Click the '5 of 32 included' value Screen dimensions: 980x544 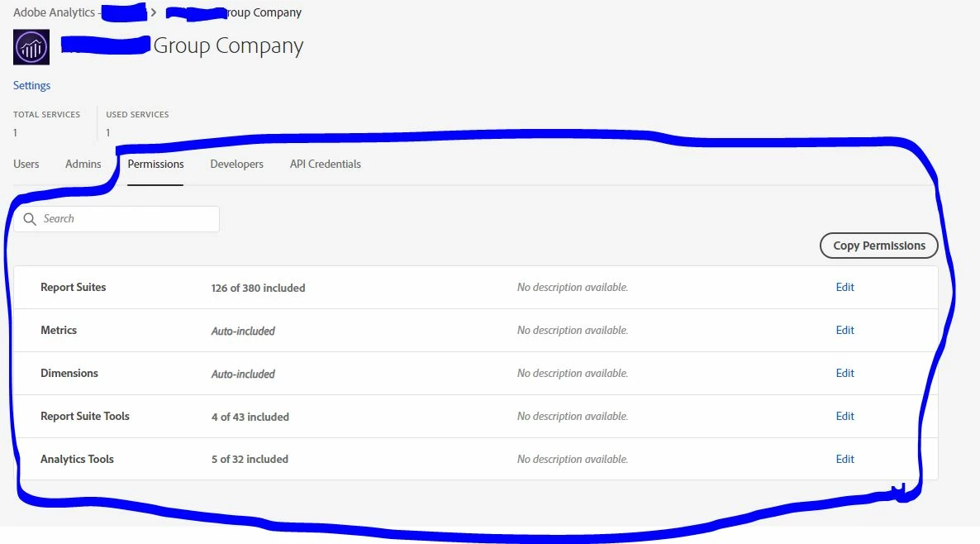pyautogui.click(x=250, y=459)
